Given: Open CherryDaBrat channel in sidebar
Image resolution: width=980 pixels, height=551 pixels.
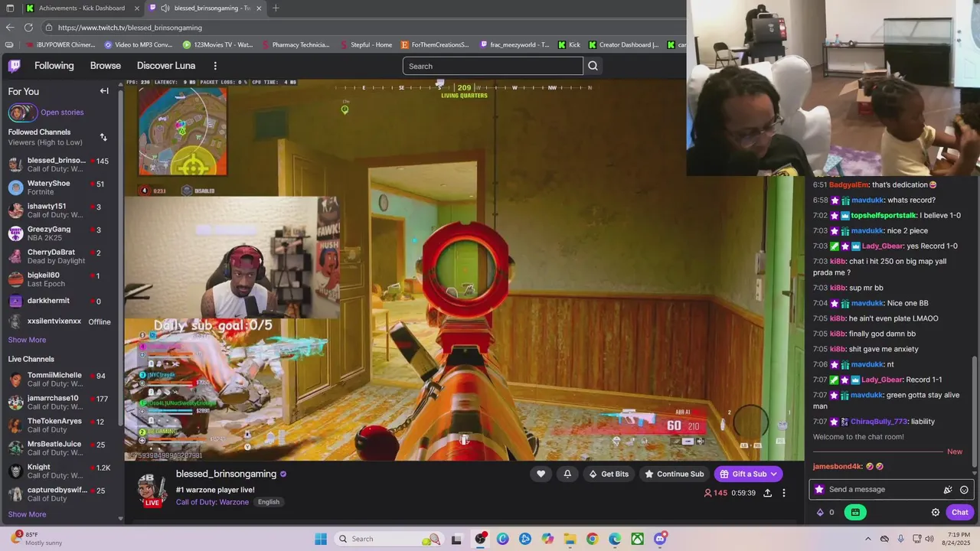Looking at the screenshot, I should pyautogui.click(x=61, y=256).
